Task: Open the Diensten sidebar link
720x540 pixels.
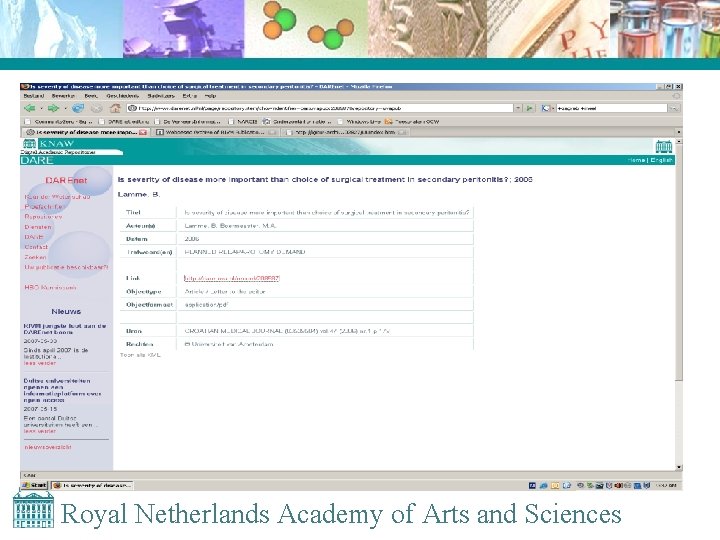Action: pyautogui.click(x=38, y=227)
